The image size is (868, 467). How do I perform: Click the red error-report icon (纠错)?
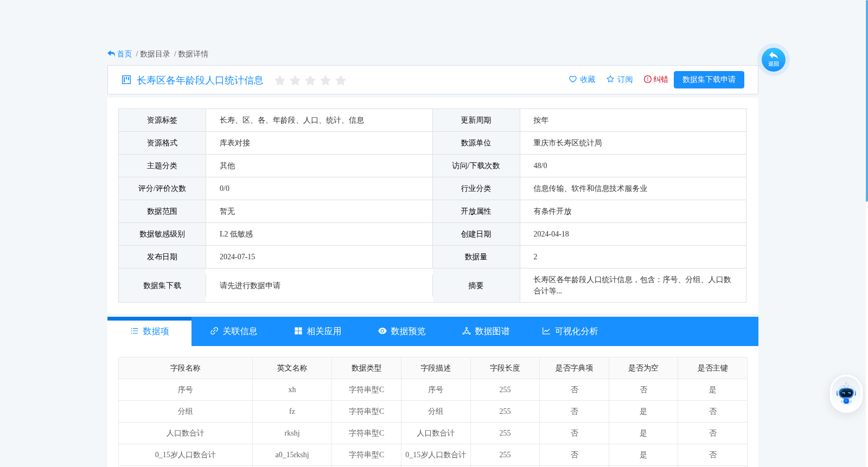(647, 79)
